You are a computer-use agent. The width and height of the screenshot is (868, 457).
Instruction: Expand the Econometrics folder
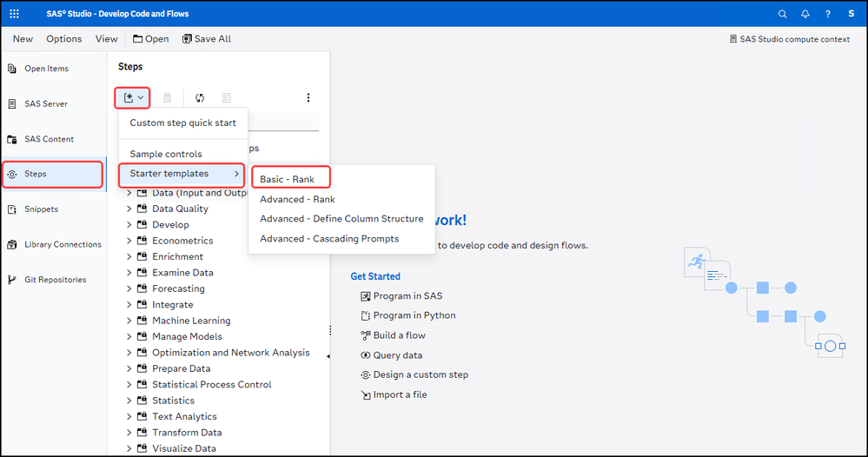click(x=129, y=241)
